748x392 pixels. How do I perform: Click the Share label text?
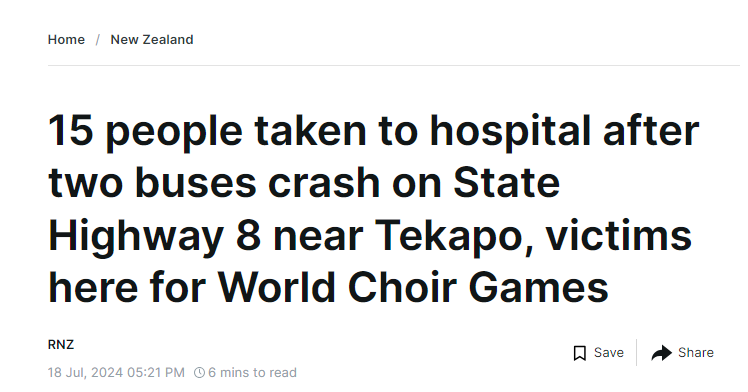(x=696, y=352)
